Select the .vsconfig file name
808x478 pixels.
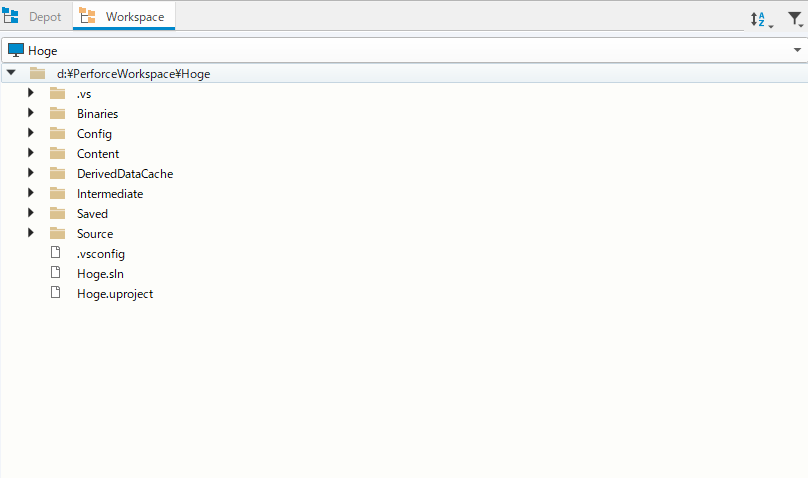coord(101,254)
